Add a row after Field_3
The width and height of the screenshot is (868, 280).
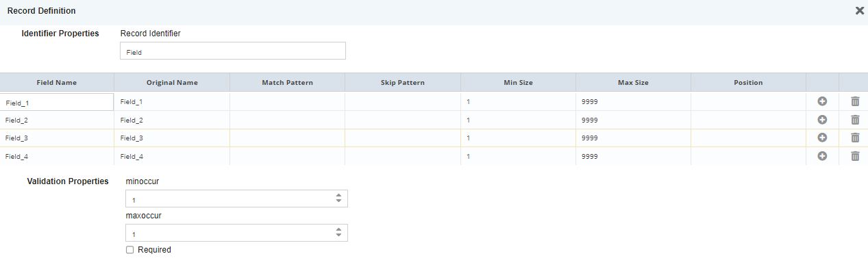(x=822, y=138)
